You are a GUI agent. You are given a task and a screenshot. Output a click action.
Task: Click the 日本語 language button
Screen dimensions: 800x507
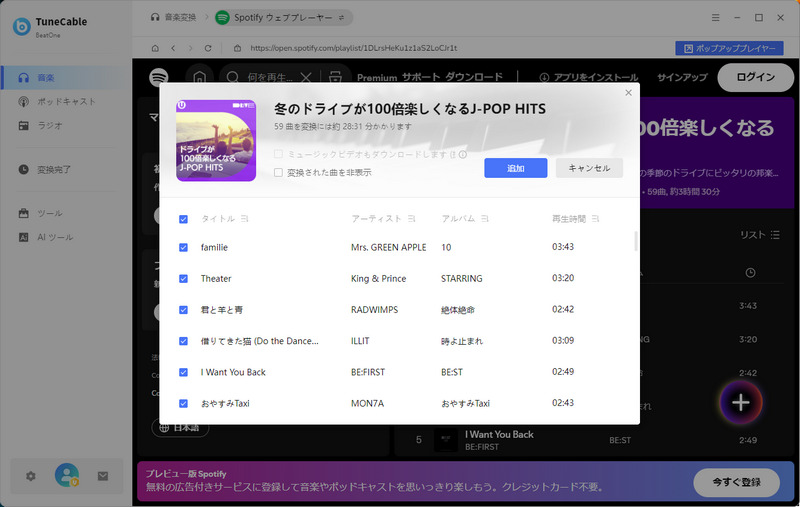point(180,427)
